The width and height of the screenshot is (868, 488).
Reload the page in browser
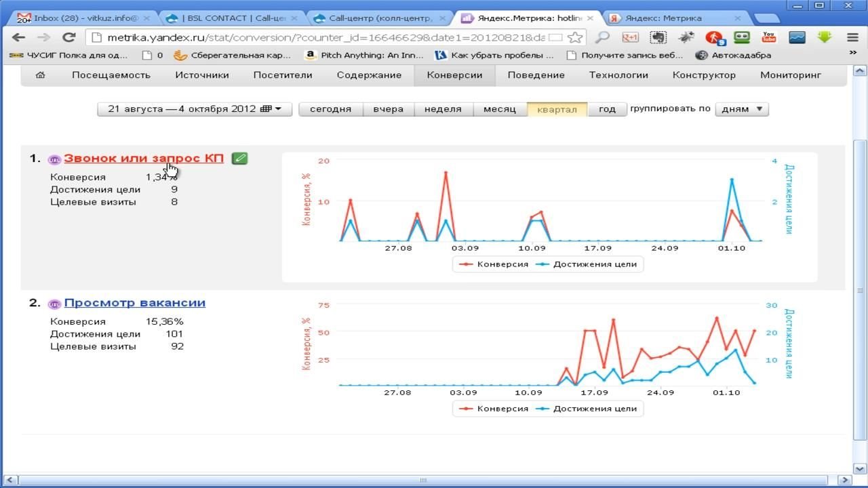click(68, 37)
